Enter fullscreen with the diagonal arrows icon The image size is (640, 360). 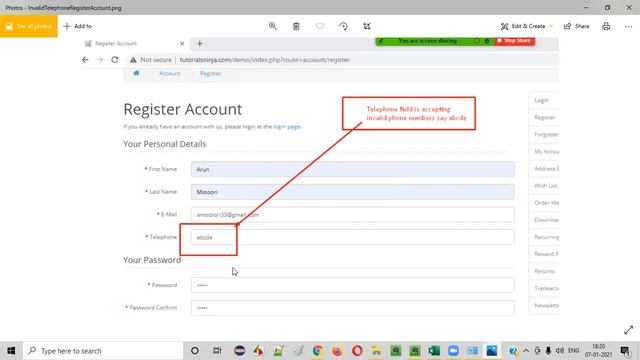click(x=629, y=330)
